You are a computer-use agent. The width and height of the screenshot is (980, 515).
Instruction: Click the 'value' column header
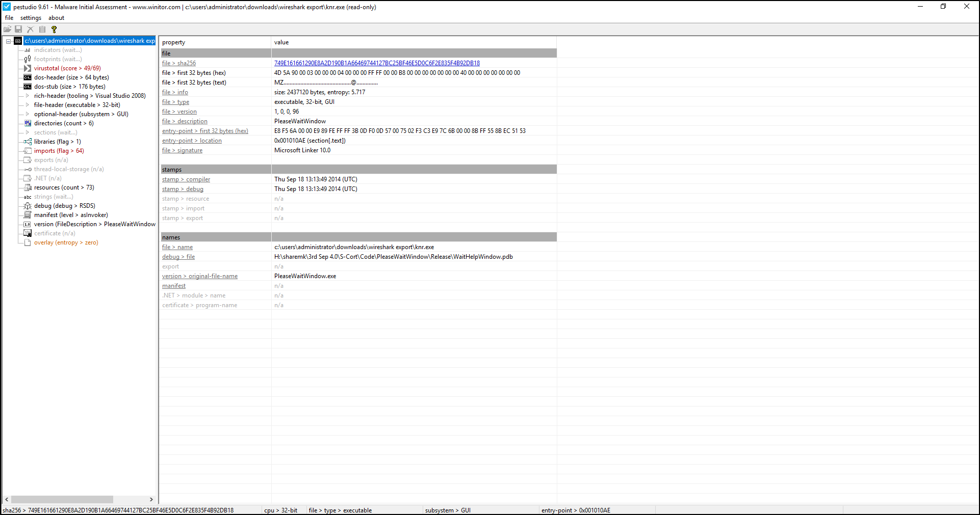tap(414, 42)
